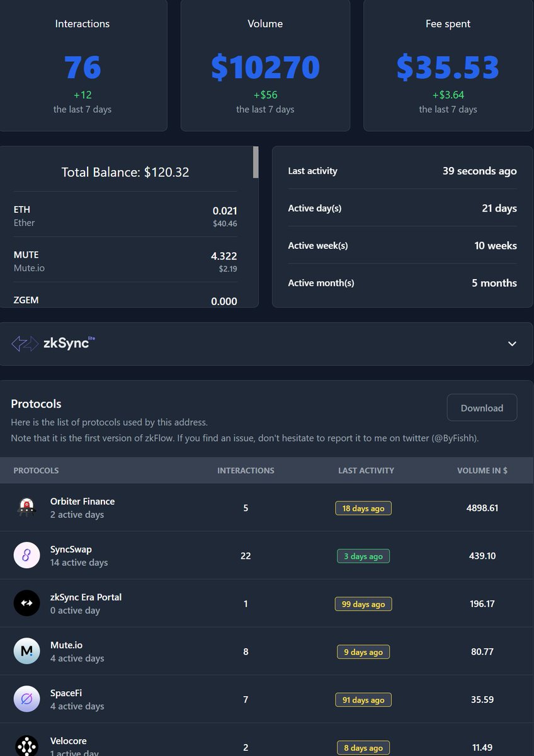The height and width of the screenshot is (756, 534).
Task: Select the zkSync Era Portal name
Action: (x=86, y=597)
